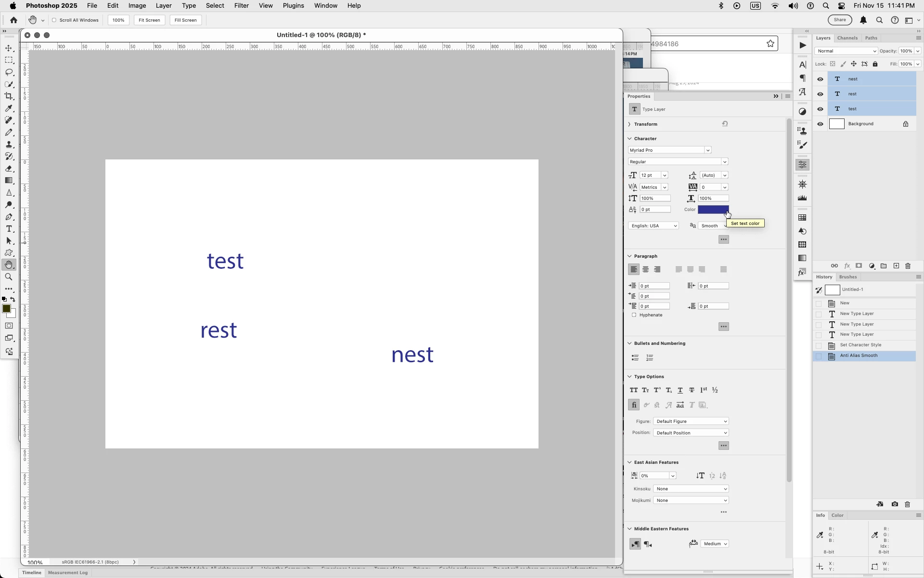This screenshot has height=578, width=924.
Task: Select the Eyedropper tool
Action: click(x=9, y=108)
